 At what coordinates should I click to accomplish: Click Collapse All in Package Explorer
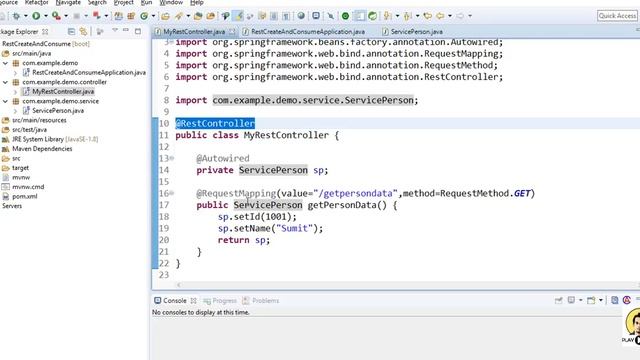71,31
